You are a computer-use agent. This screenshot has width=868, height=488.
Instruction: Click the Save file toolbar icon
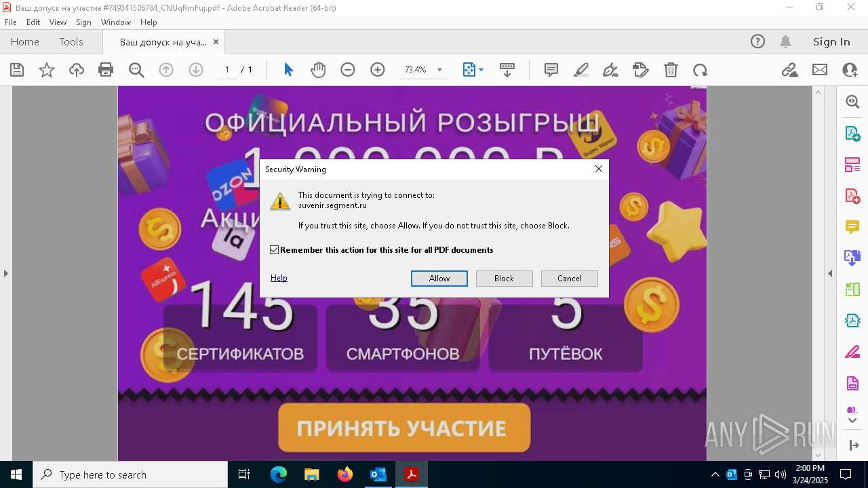pyautogui.click(x=17, y=70)
